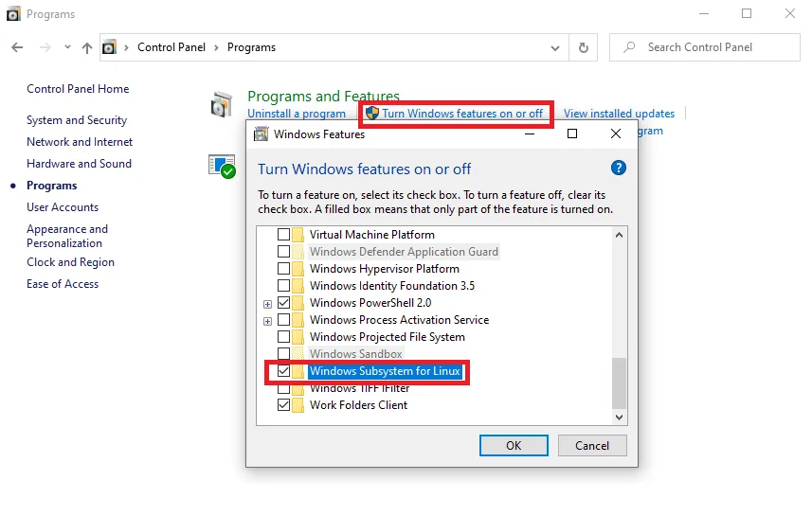
Task: Open Ease of Access
Action: tap(63, 284)
